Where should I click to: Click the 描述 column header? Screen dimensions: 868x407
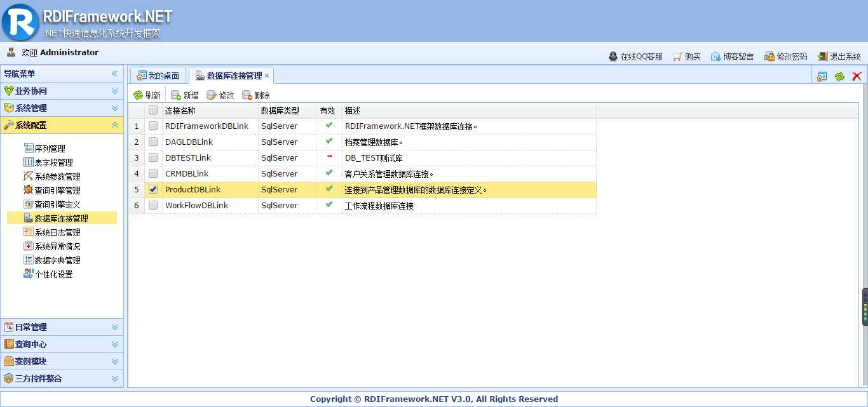pos(469,110)
